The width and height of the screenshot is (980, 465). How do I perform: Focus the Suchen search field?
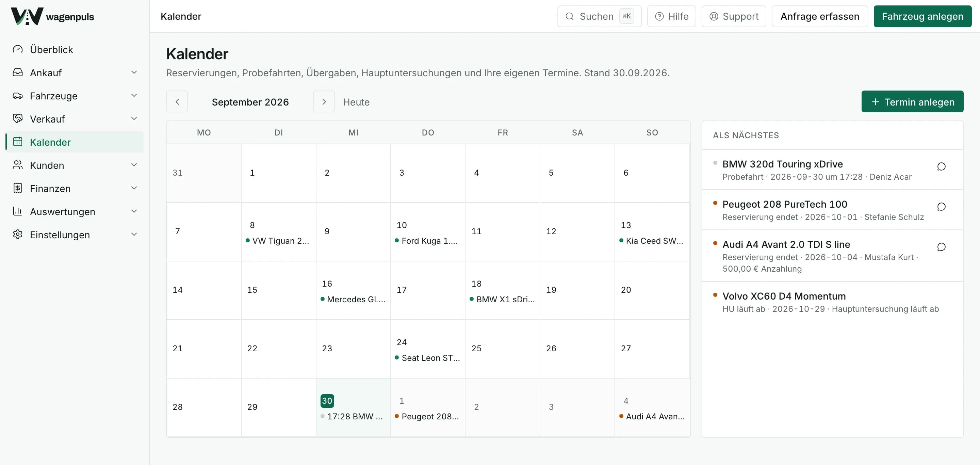tap(599, 16)
